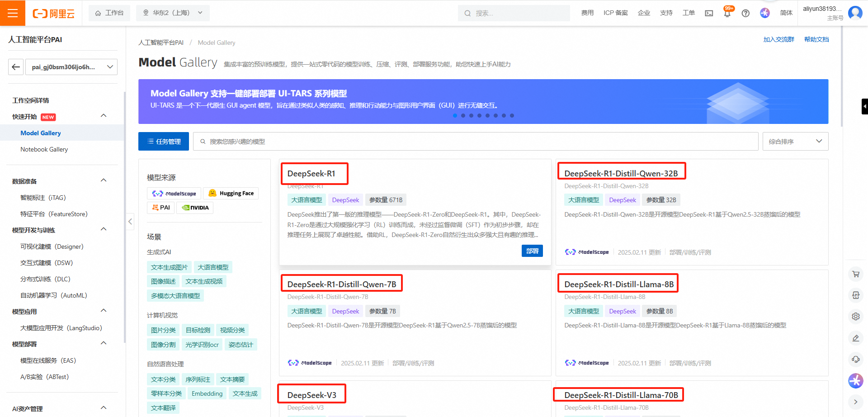Filter by Hugging Face source
The image size is (868, 417).
[x=231, y=194]
